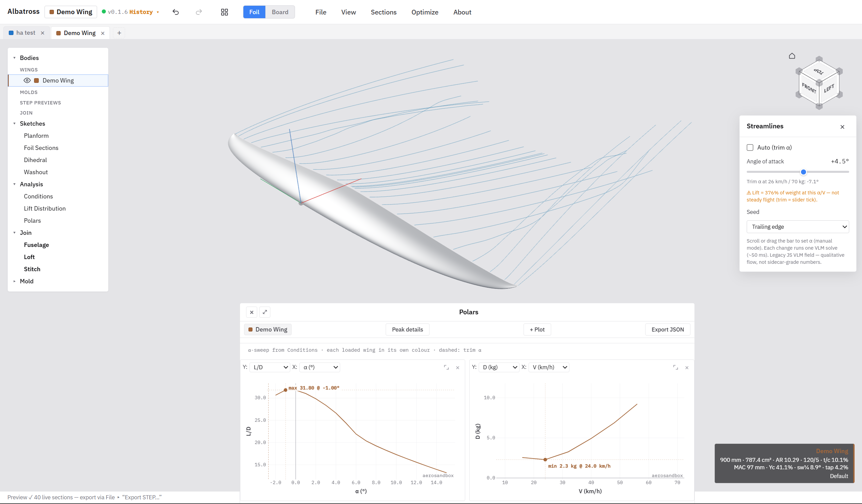This screenshot has height=504, width=862.
Task: Open the four-square grid layout icon
Action: coord(225,12)
